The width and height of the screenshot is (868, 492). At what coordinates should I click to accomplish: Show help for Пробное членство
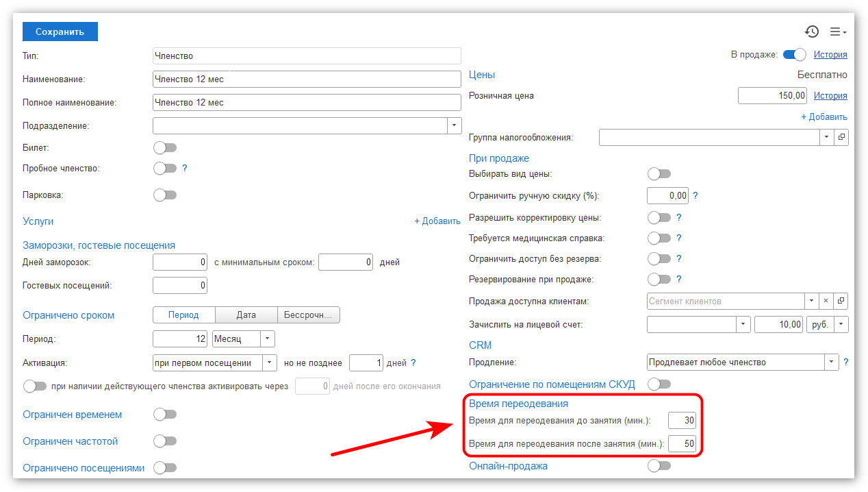click(185, 168)
